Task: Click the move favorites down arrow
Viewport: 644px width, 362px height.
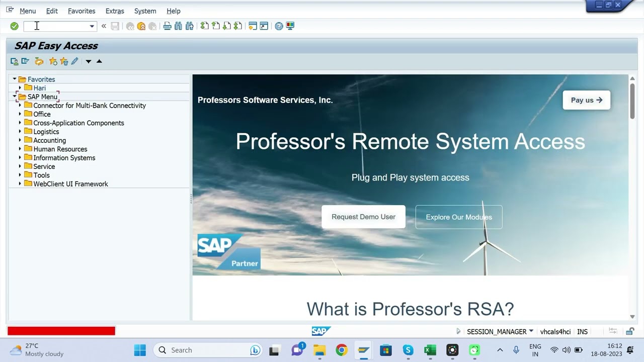Action: 89,61
